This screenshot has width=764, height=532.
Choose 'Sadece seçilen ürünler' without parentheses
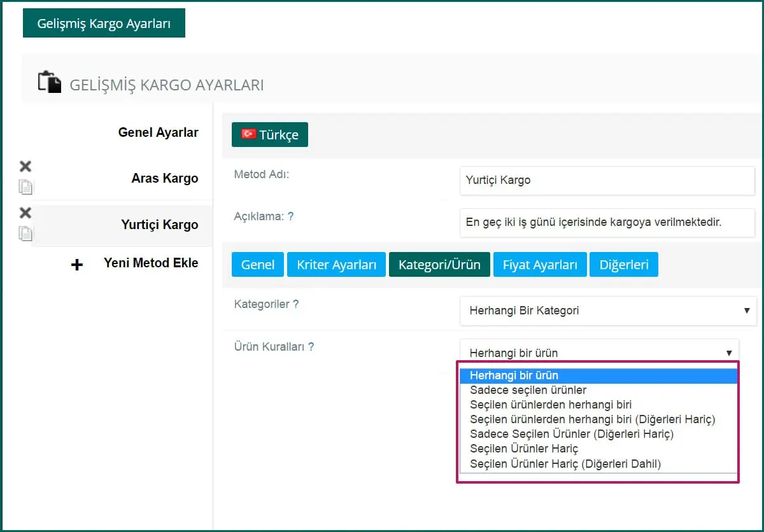(x=528, y=390)
